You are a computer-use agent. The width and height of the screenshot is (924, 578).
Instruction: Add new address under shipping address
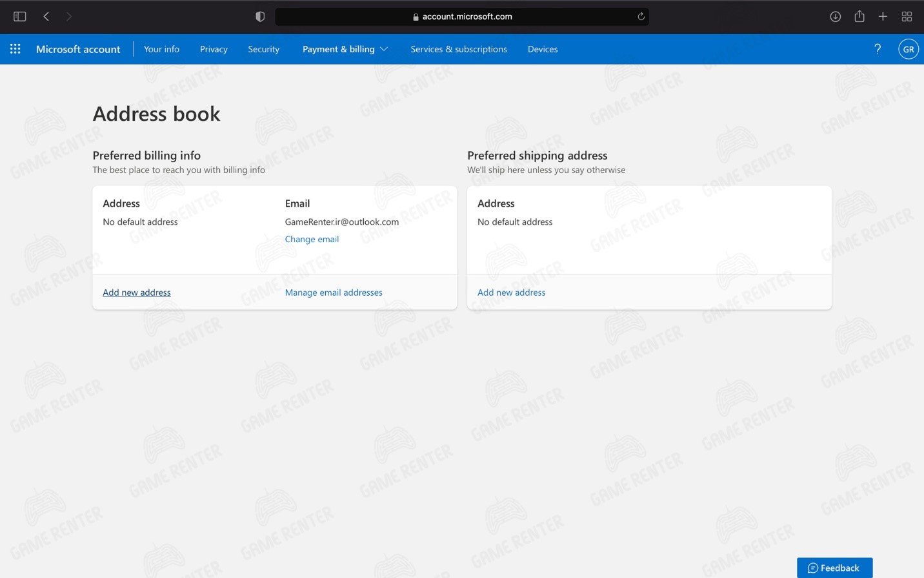[511, 293]
